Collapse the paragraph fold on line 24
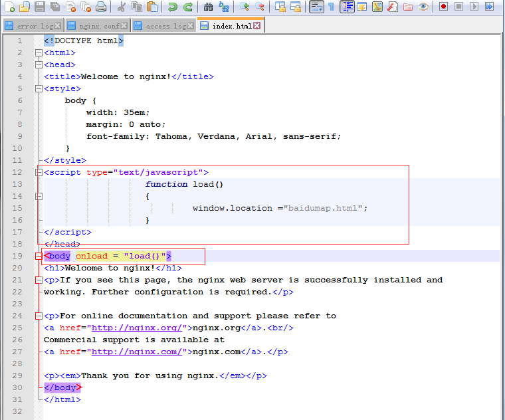Image resolution: width=505 pixels, height=420 pixels. click(x=39, y=316)
